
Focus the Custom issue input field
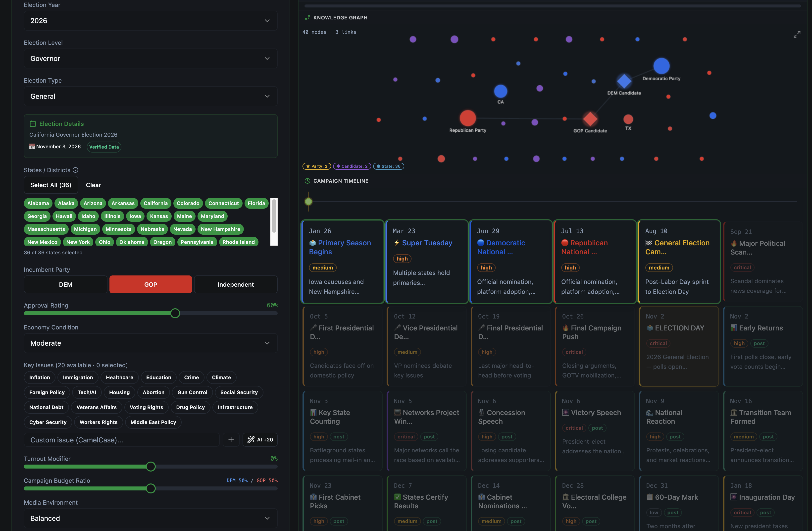(122, 439)
